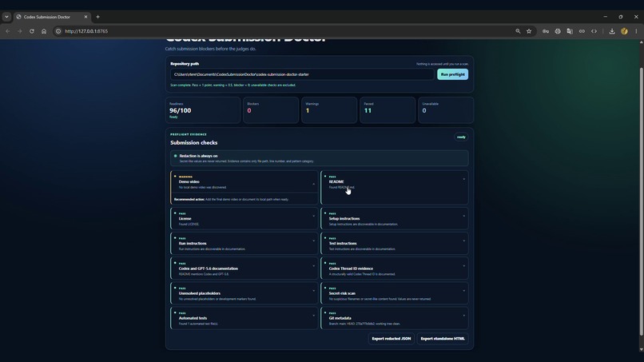The width and height of the screenshot is (644, 362).
Task: Open the browser downloads icon
Action: (612, 31)
